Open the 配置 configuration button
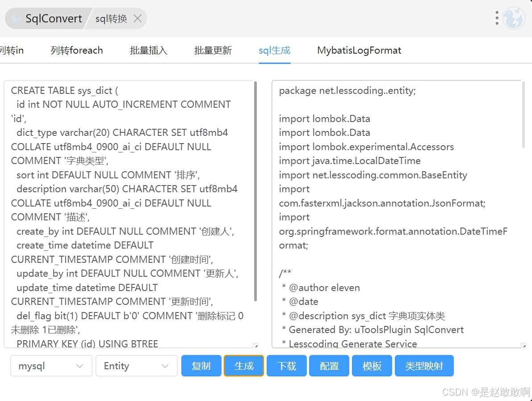The height and width of the screenshot is (401, 532). click(x=329, y=366)
